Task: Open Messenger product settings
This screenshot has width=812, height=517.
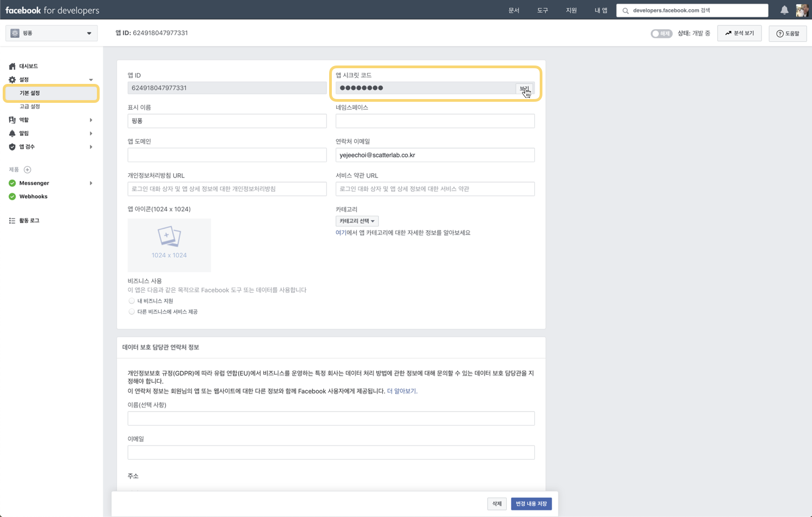Action: click(x=34, y=183)
